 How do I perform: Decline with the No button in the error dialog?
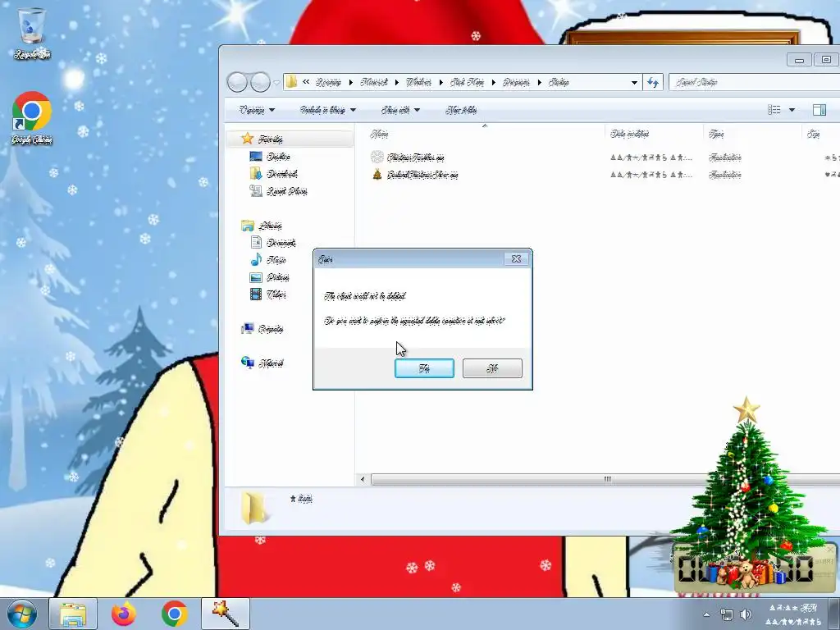(492, 368)
